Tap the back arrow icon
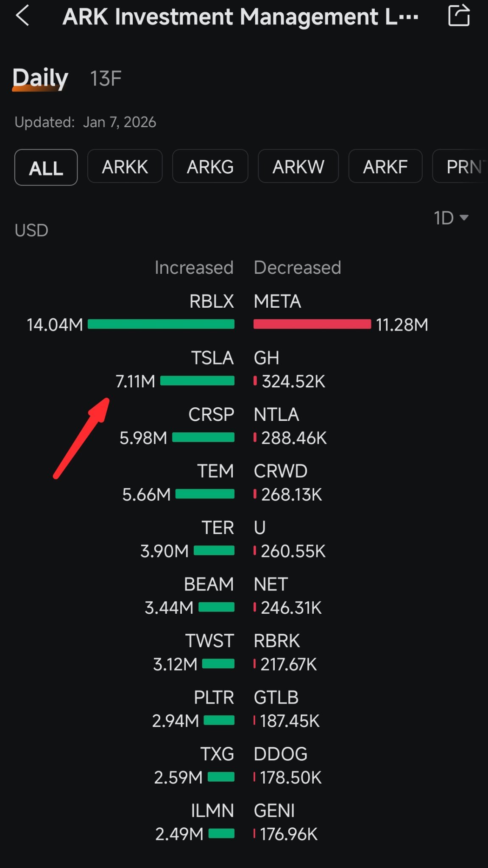Screen dimensions: 488x868 pyautogui.click(x=22, y=16)
